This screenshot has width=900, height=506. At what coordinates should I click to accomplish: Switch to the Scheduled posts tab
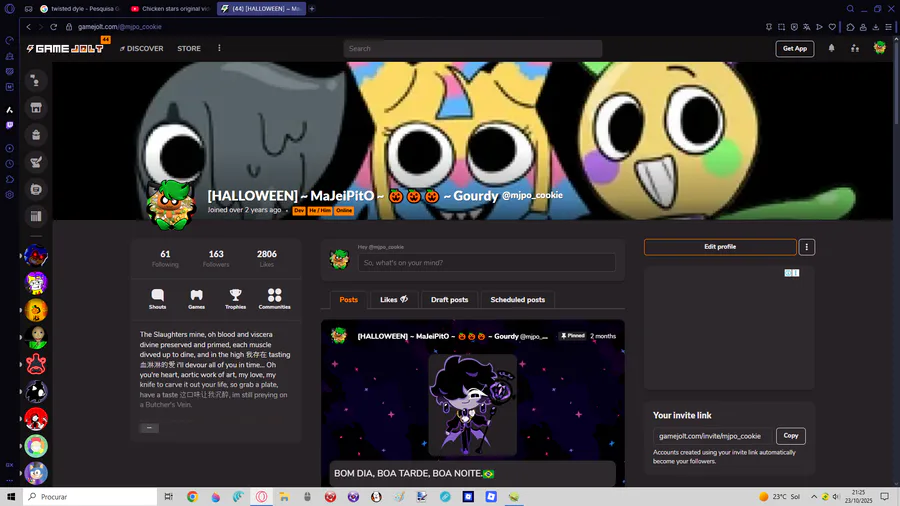point(518,299)
